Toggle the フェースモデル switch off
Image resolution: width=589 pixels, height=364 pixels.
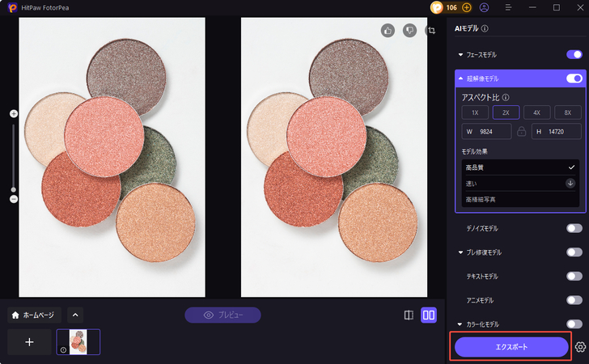pyautogui.click(x=574, y=55)
